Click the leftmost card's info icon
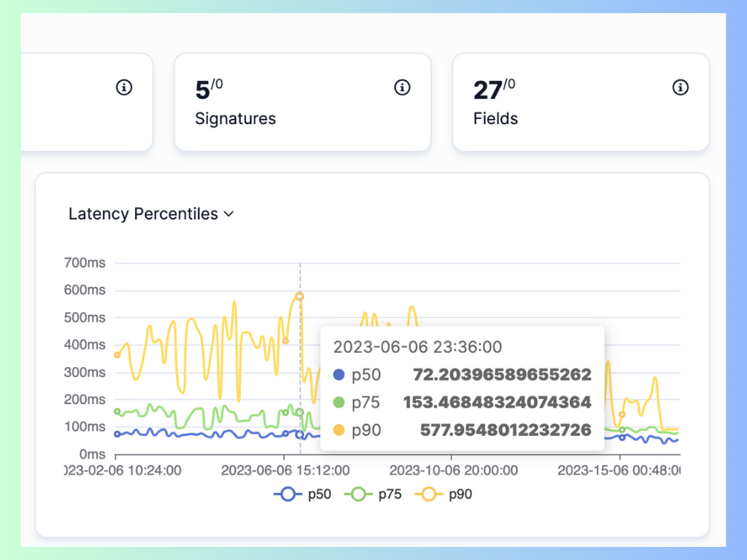 pos(124,87)
